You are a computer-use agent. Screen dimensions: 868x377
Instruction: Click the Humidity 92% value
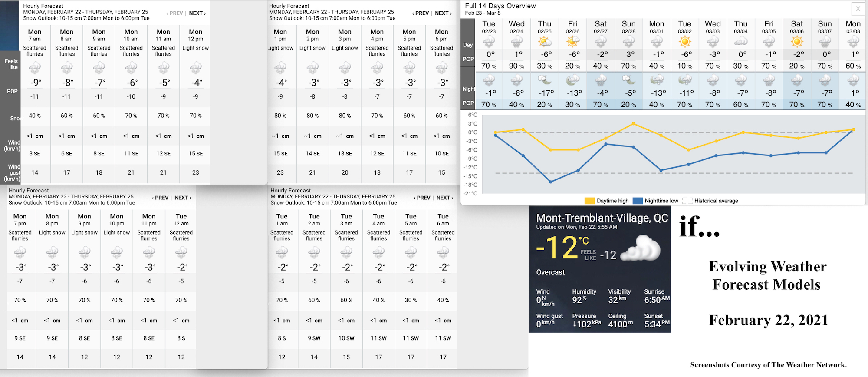coord(579,300)
